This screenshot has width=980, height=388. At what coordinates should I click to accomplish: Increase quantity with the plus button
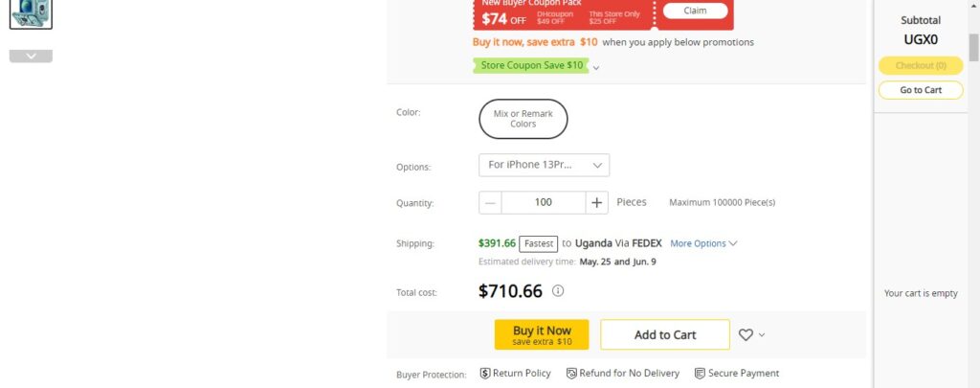pos(597,202)
